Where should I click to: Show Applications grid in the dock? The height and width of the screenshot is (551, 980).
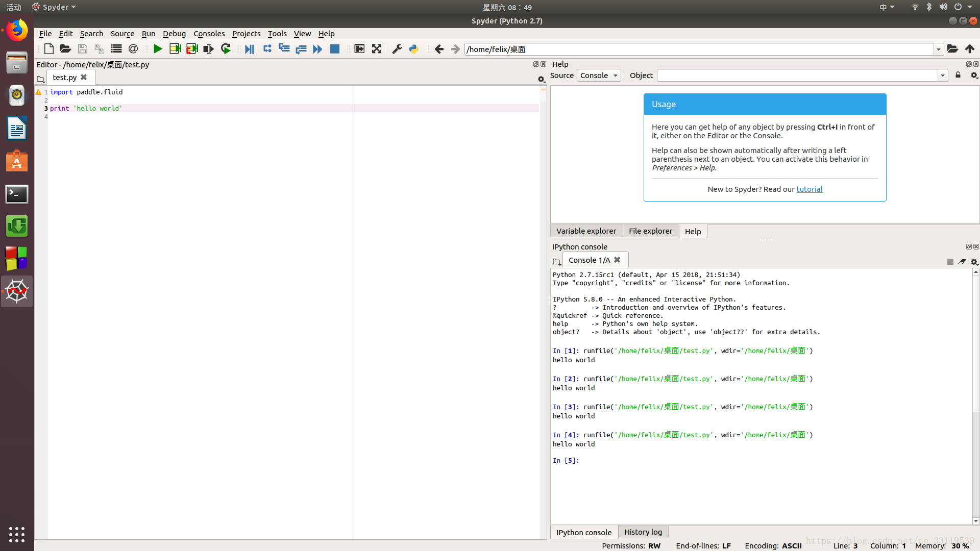(17, 534)
